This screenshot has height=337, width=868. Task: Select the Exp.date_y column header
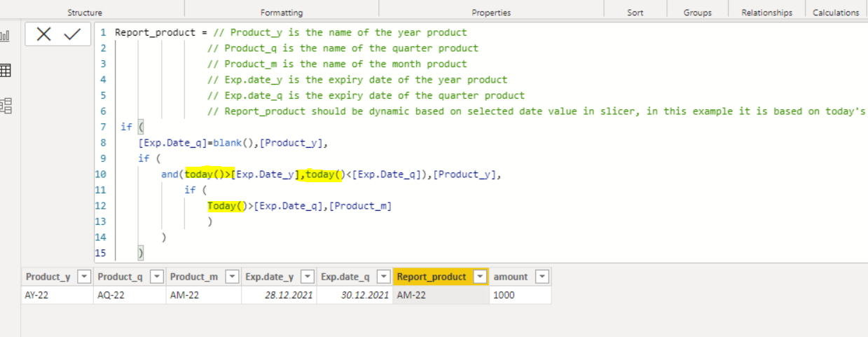(278, 277)
